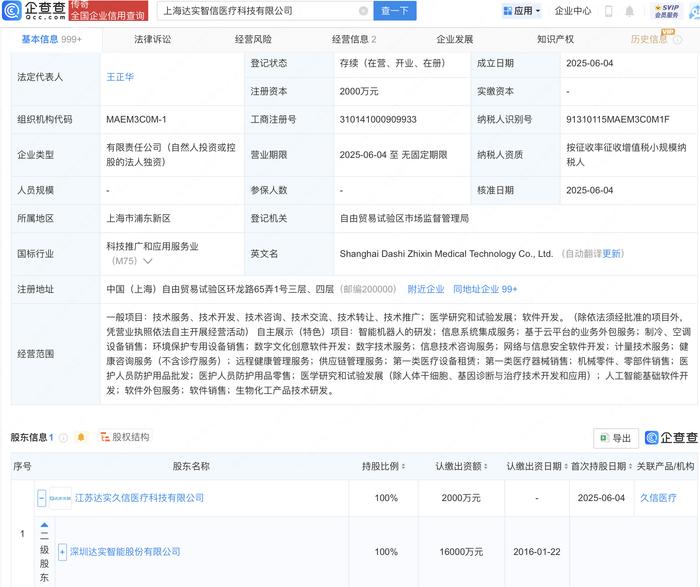
Task: Open the SVIP member service
Action: pyautogui.click(x=667, y=11)
